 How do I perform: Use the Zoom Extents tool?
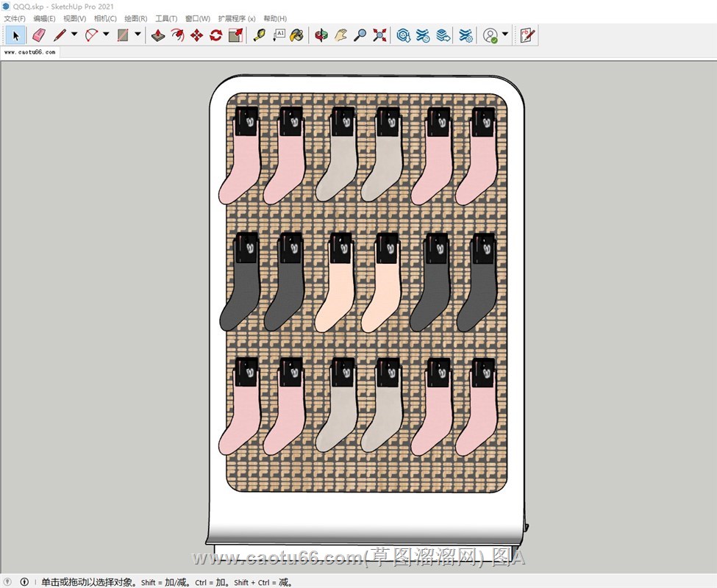click(x=379, y=35)
